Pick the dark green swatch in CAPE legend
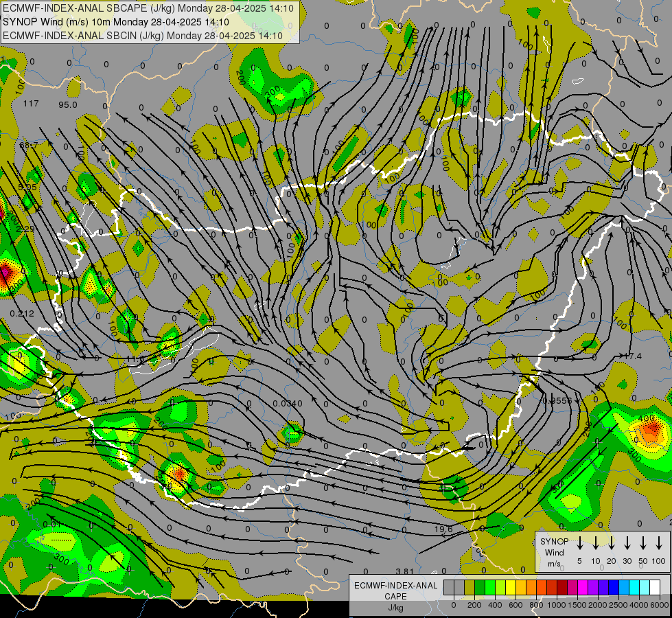 click(x=480, y=587)
